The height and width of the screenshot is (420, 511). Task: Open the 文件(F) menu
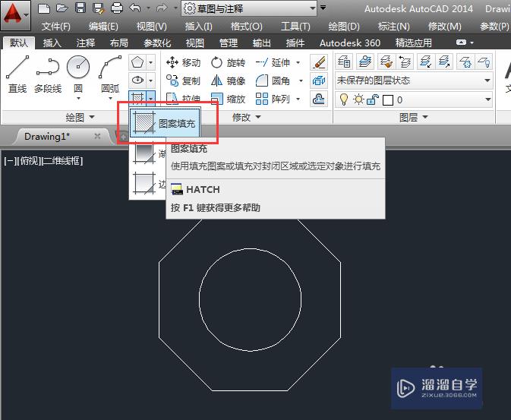click(x=55, y=26)
